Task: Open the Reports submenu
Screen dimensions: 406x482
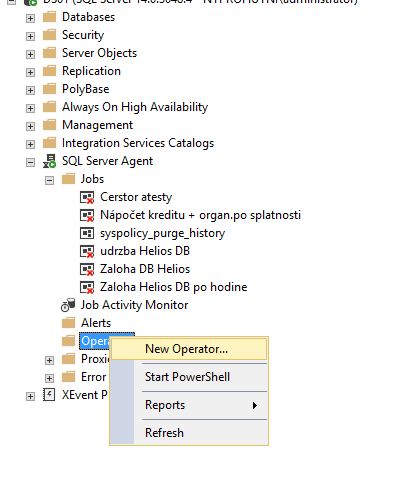Action: [x=189, y=405]
